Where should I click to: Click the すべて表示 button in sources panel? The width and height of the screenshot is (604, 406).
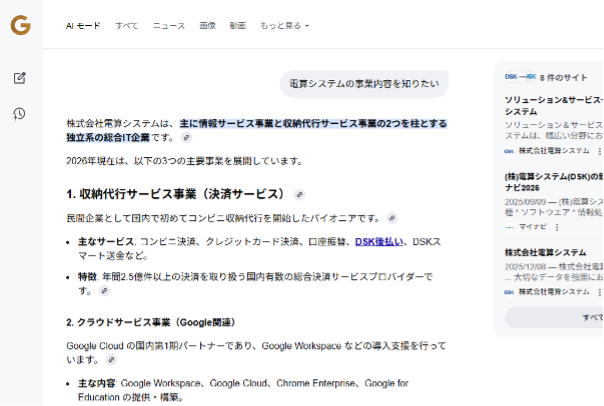pos(554,317)
